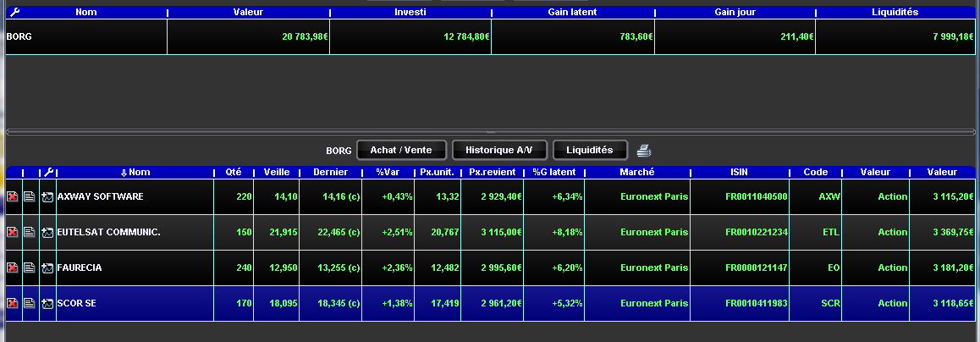Click the ISIN FR0011040500 cell

(x=740, y=197)
